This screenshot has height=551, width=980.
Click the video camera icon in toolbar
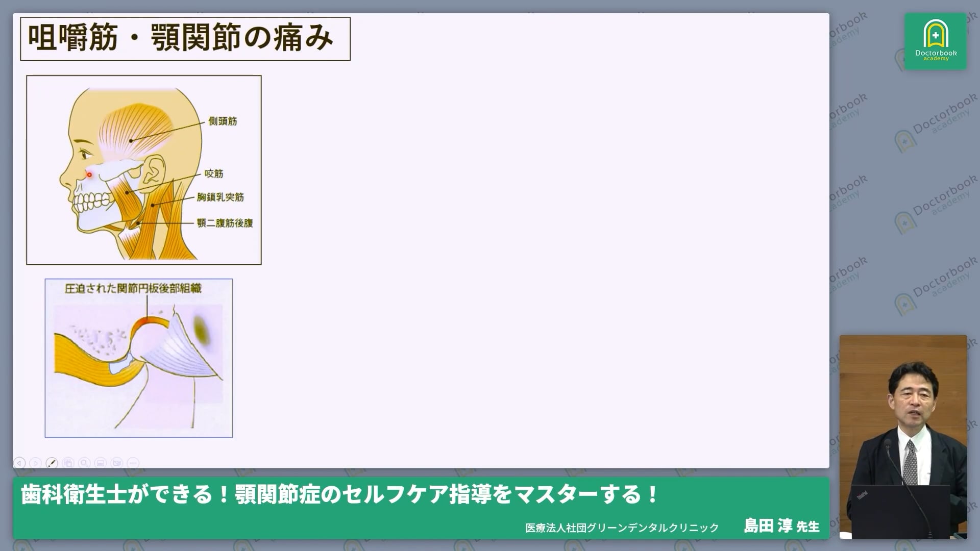(116, 463)
